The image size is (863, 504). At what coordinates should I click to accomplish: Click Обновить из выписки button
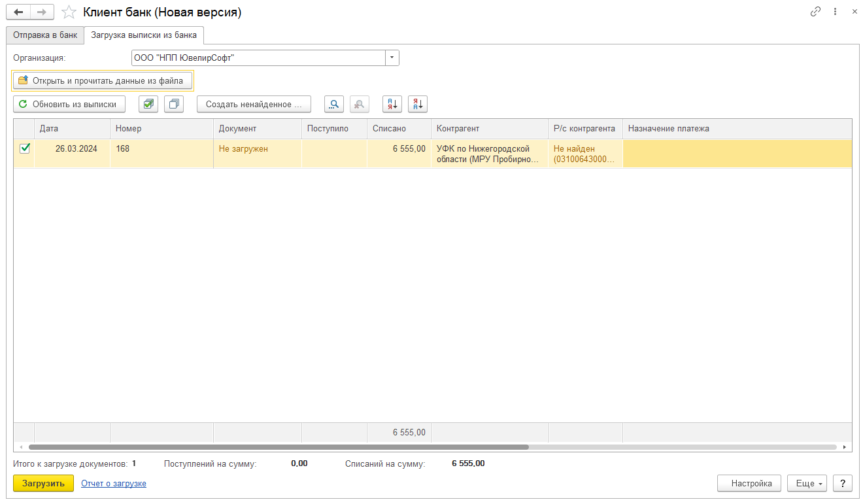click(69, 104)
